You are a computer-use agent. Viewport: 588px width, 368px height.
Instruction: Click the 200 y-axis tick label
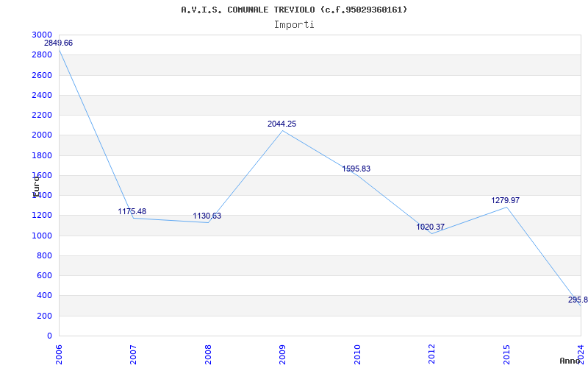(x=45, y=316)
